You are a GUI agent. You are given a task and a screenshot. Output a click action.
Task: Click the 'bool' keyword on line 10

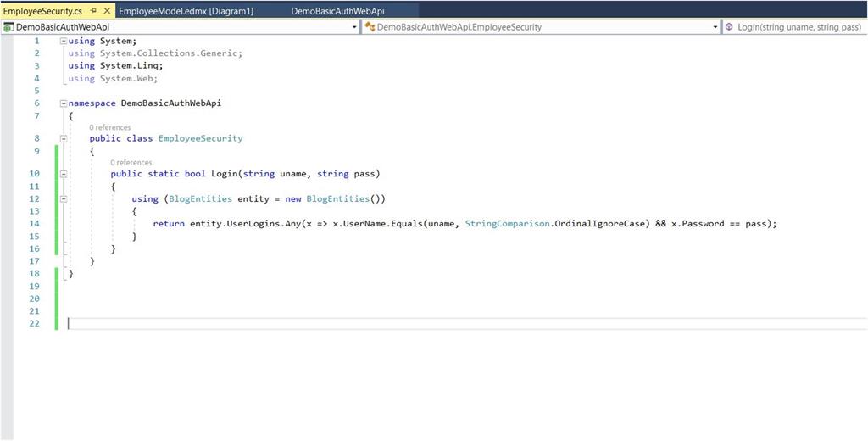coord(195,174)
